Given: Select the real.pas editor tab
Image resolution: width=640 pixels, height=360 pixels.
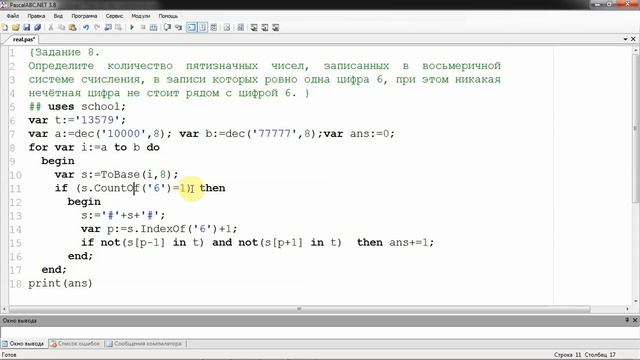Looking at the screenshot, I should [23, 39].
